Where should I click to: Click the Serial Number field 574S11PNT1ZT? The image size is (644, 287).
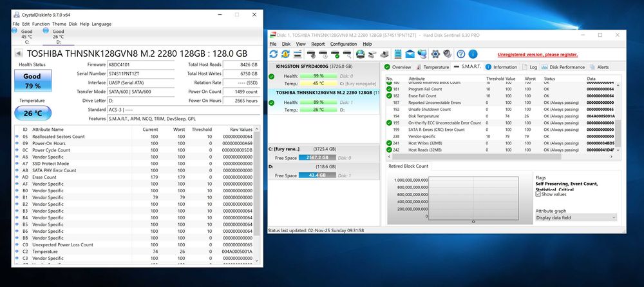point(140,74)
